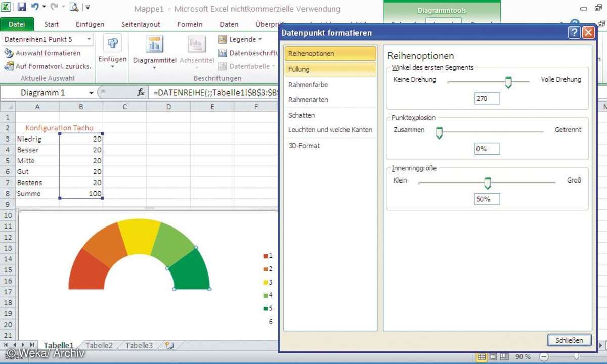The height and width of the screenshot is (364, 607).
Task: Click the first sheet navigation arrow
Action: pyautogui.click(x=6, y=345)
